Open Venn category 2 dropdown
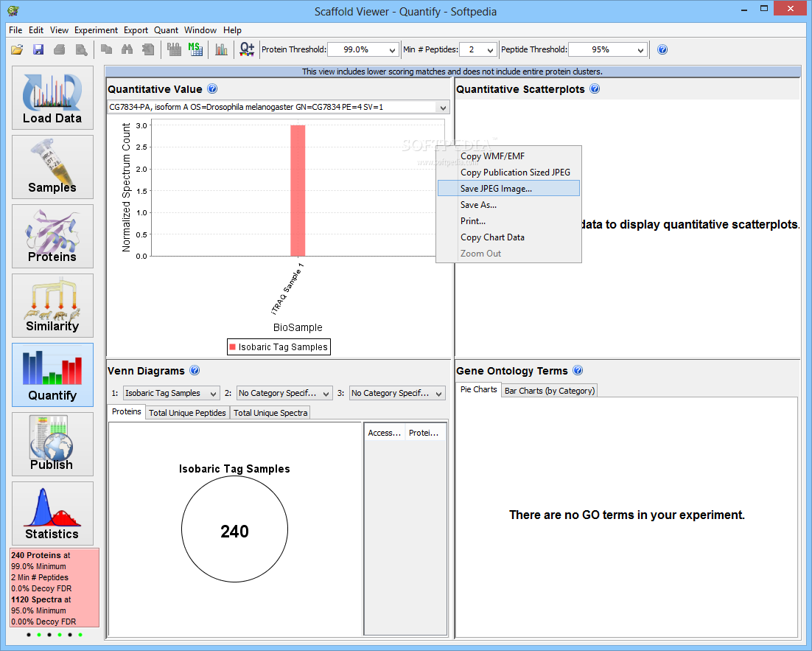The width and height of the screenshot is (812, 651). 284,394
